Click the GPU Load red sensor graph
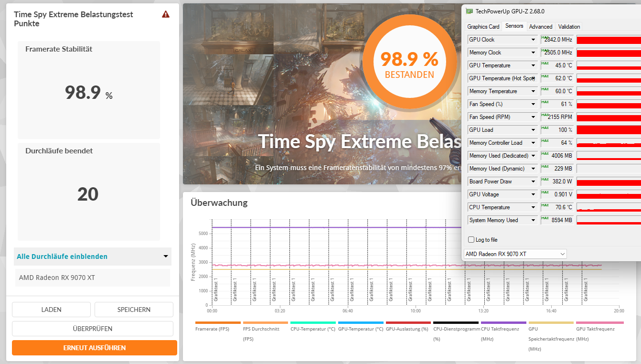The width and height of the screenshot is (641, 364). pos(609,130)
